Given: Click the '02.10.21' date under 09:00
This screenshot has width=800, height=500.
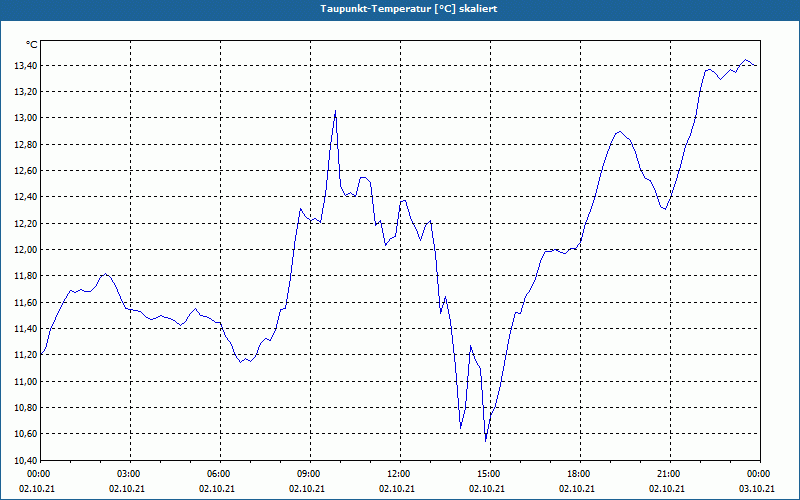Looking at the screenshot, I should [x=307, y=488].
